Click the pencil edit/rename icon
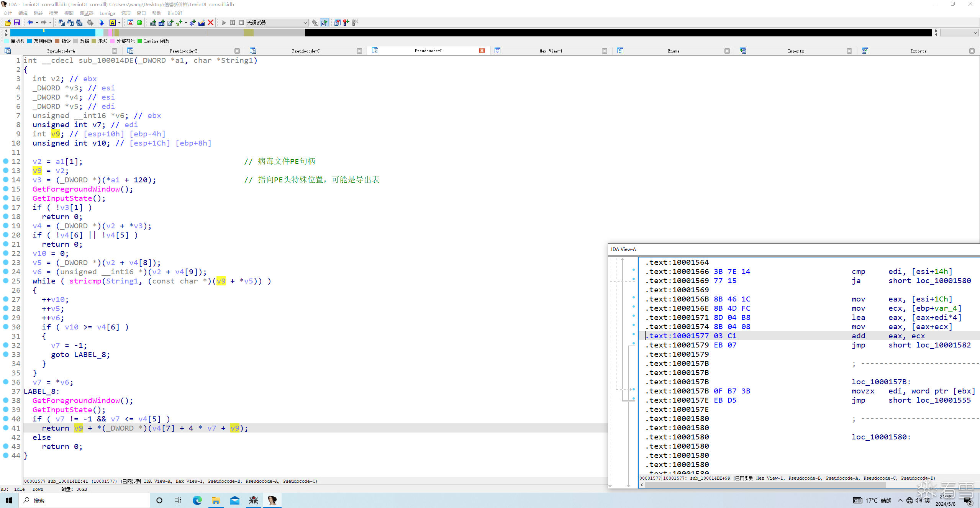The height and width of the screenshot is (508, 980). (x=202, y=23)
